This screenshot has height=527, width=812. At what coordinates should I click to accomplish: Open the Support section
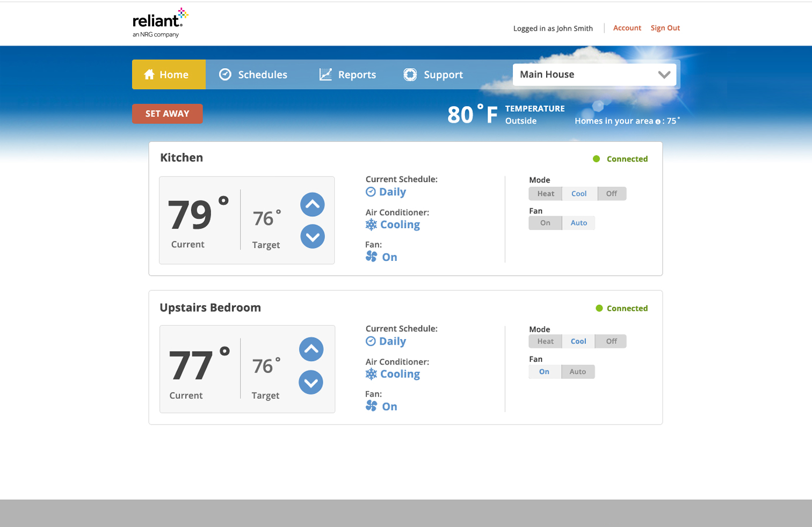[x=433, y=75]
